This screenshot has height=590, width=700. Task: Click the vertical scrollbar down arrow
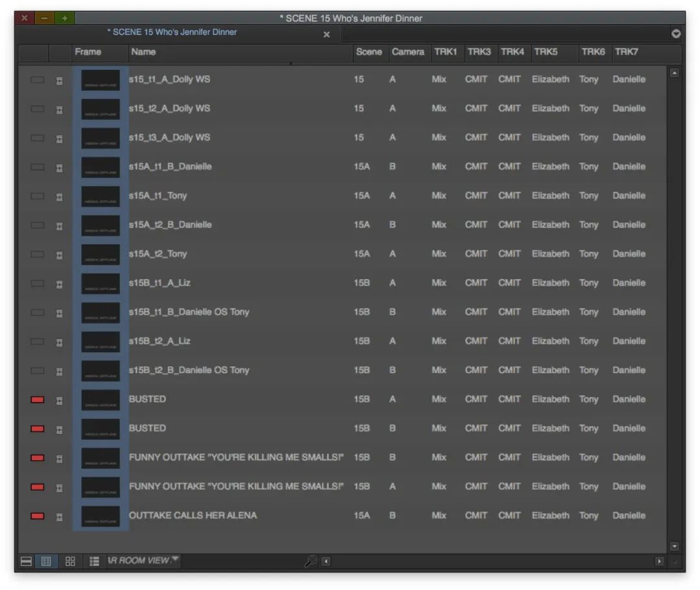[674, 547]
